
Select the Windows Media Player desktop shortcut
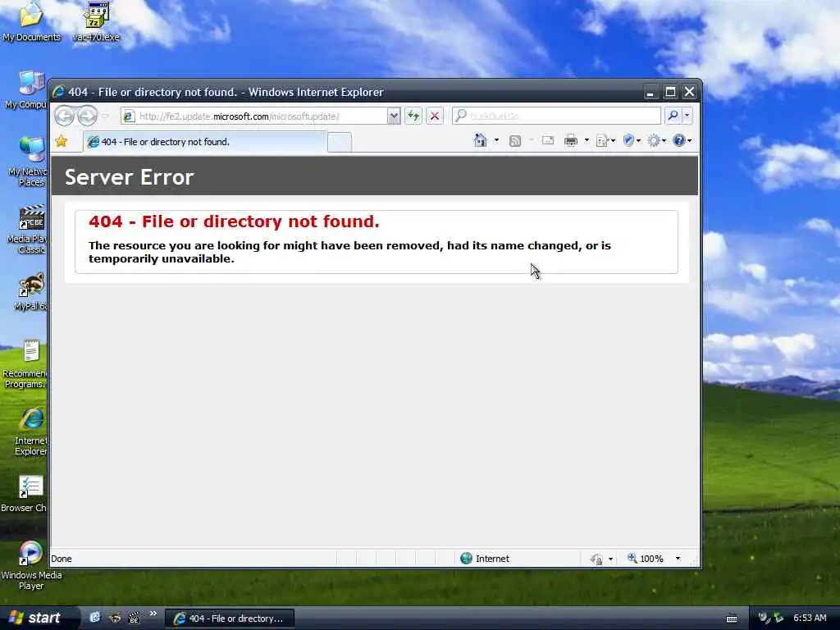[x=31, y=566]
